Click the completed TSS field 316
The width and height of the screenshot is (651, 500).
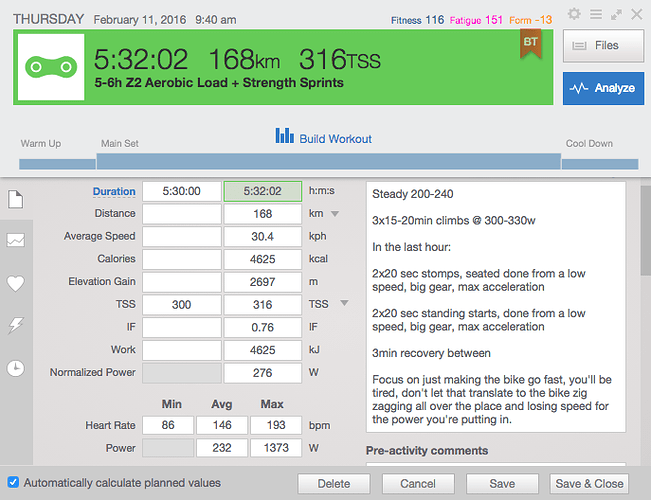[x=262, y=305]
